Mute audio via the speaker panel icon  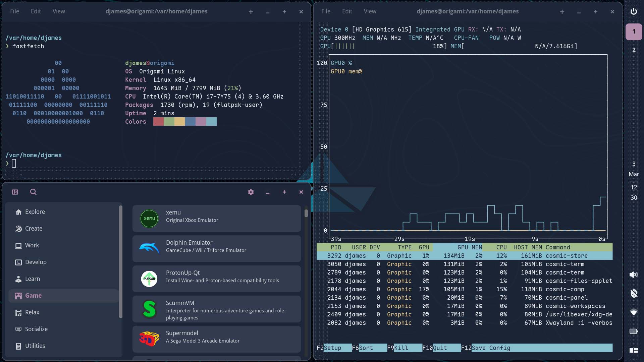click(x=634, y=275)
